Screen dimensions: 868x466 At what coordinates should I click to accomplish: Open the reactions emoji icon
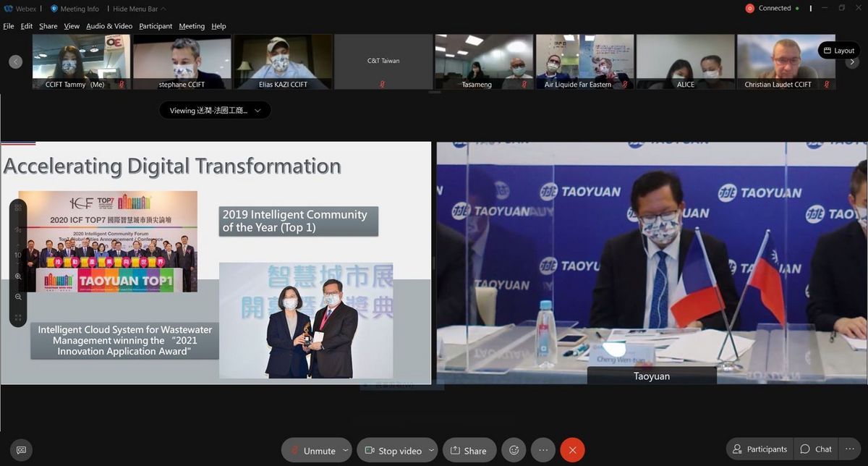[514, 450]
